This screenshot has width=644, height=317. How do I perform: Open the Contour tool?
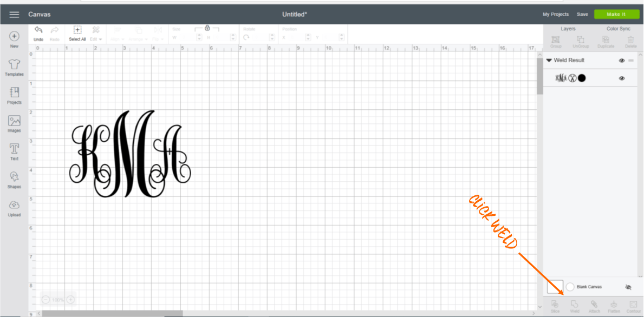click(x=633, y=306)
